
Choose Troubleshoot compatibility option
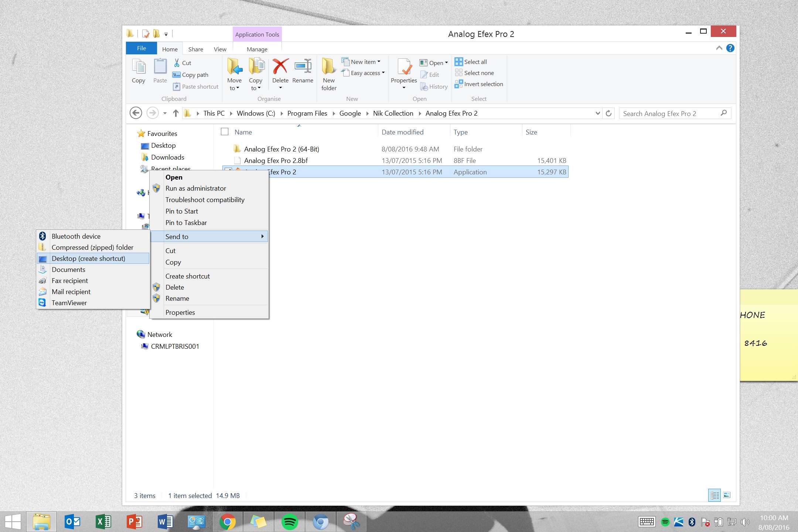(x=209, y=199)
